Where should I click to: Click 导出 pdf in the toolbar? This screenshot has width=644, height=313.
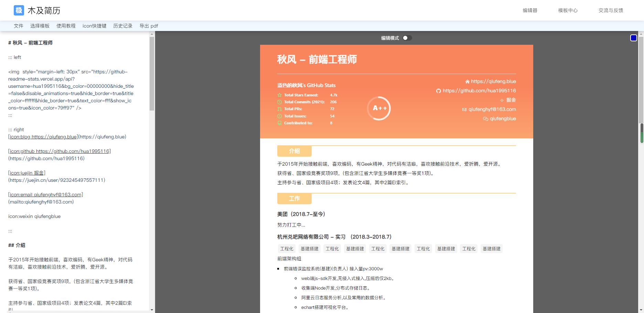pos(149,26)
